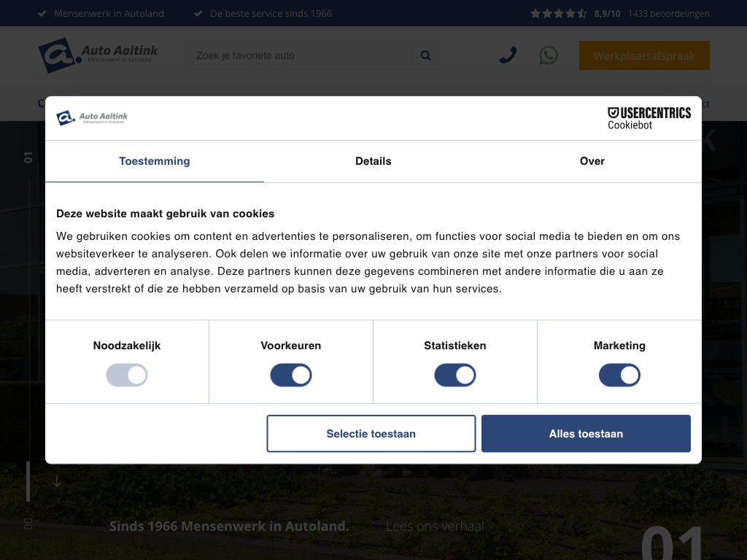747x560 pixels.
Task: Open the Lees ons verhaal link
Action: [x=435, y=526]
